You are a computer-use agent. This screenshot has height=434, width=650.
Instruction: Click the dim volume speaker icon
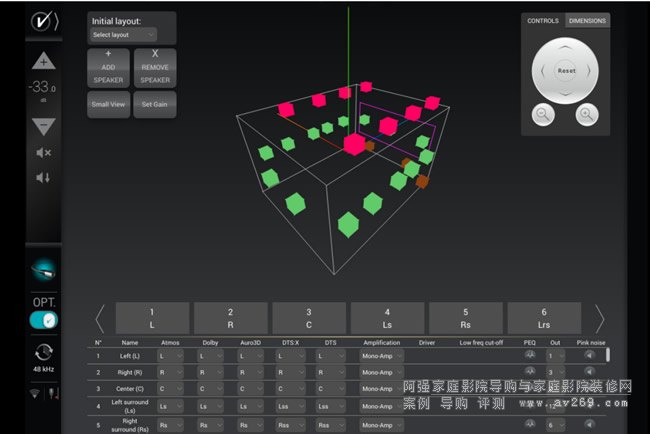[43, 178]
